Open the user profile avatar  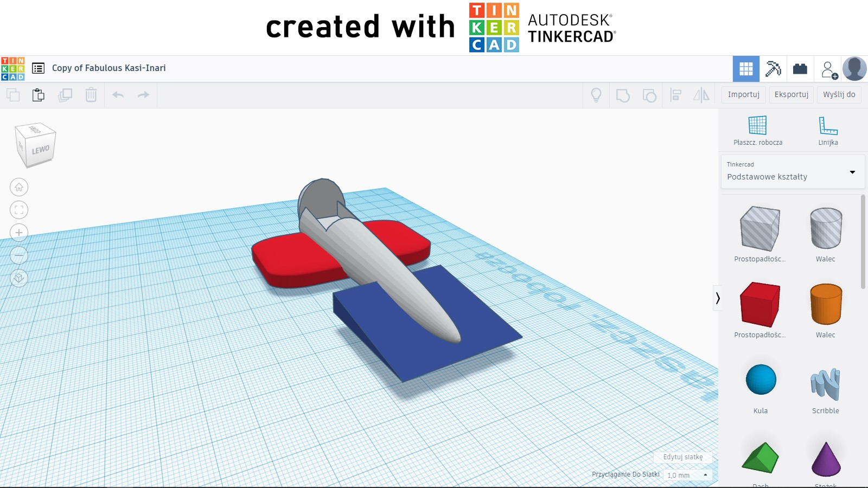(x=854, y=69)
